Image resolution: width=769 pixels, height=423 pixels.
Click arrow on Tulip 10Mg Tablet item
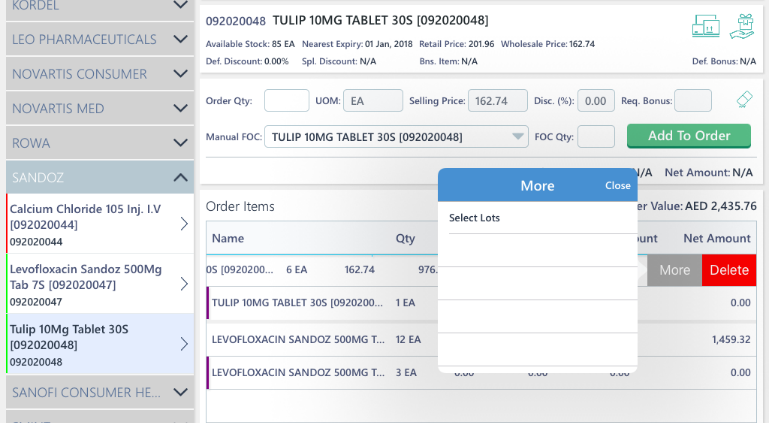[183, 344]
